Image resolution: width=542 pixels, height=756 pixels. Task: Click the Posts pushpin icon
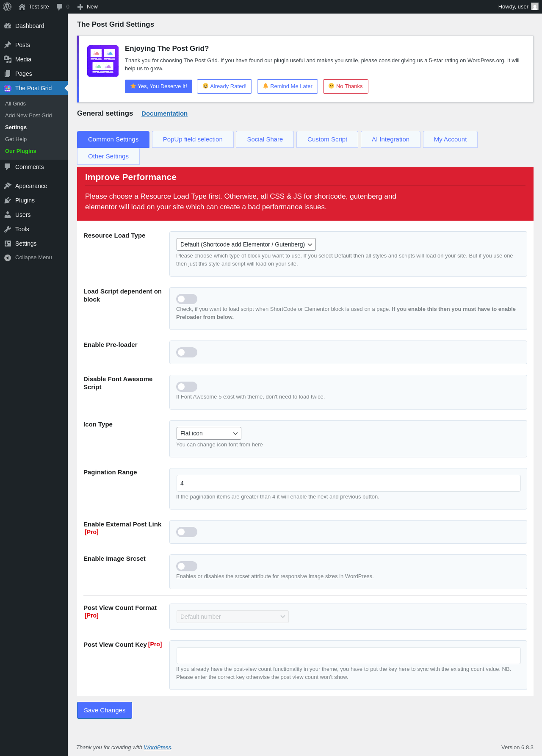point(8,45)
